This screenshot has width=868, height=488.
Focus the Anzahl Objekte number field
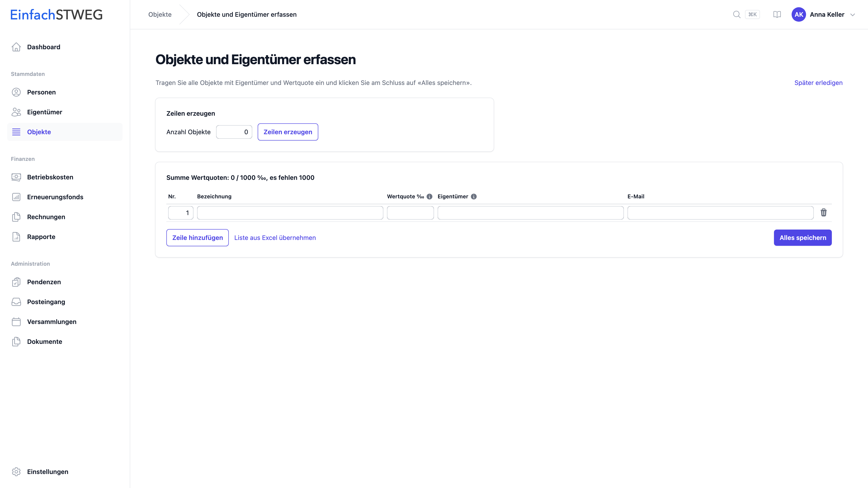pos(234,132)
